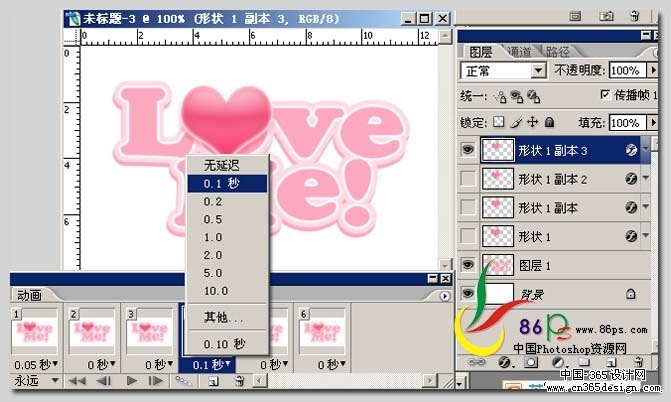Jump to first animation frame
Screen dimensions: 671x402
click(x=77, y=381)
